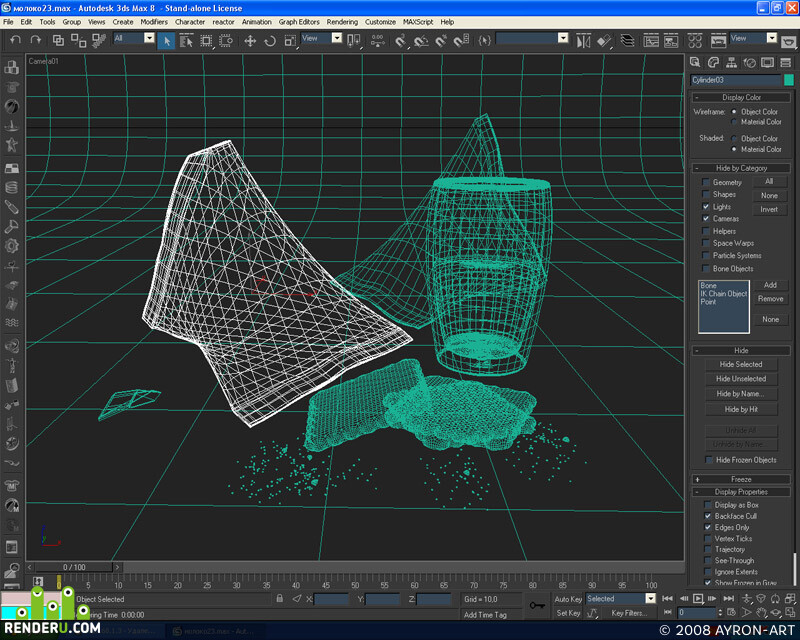The height and width of the screenshot is (640, 800).
Task: Click the Hide Selected button
Action: [x=741, y=364]
